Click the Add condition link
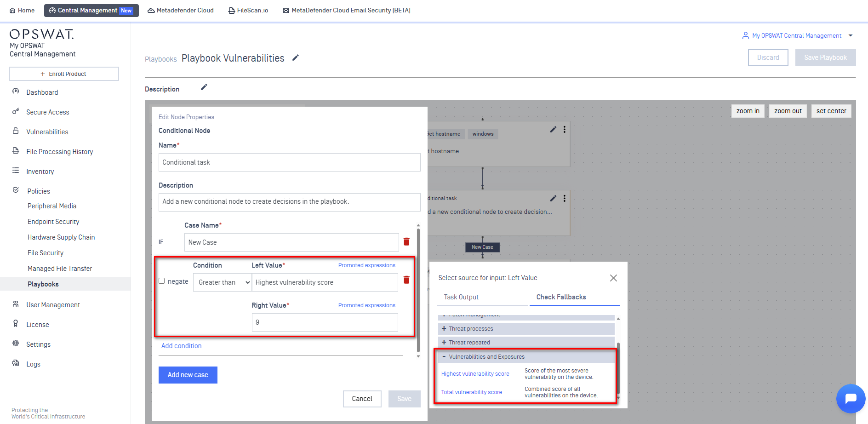 [181, 346]
